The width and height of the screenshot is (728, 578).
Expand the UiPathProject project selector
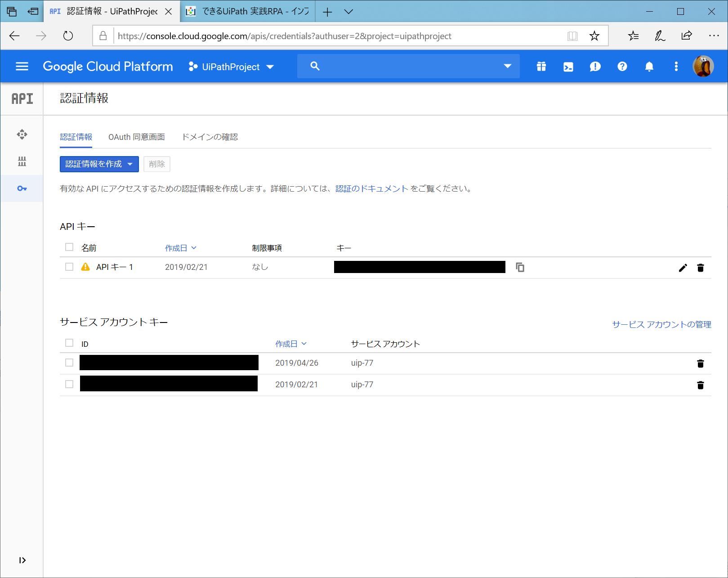[x=270, y=67]
